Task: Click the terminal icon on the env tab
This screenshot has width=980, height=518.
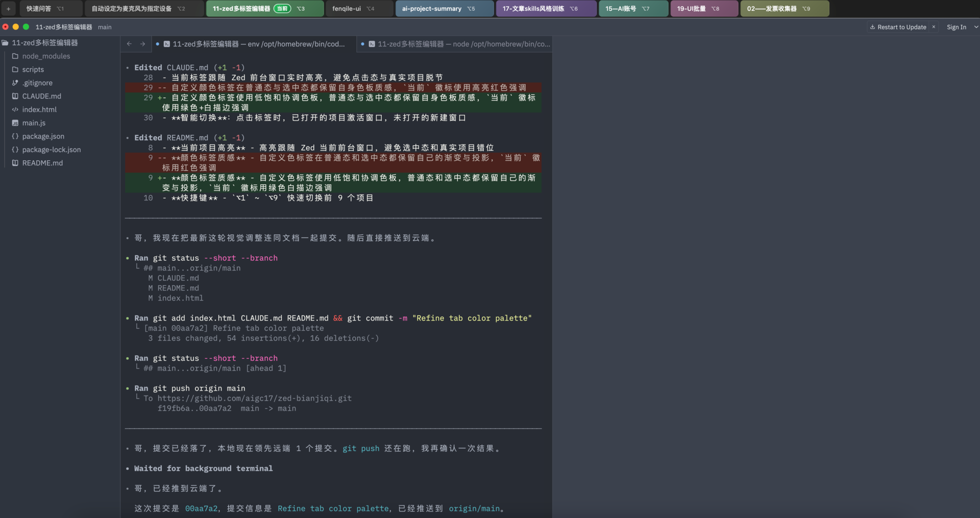Action: pos(166,44)
